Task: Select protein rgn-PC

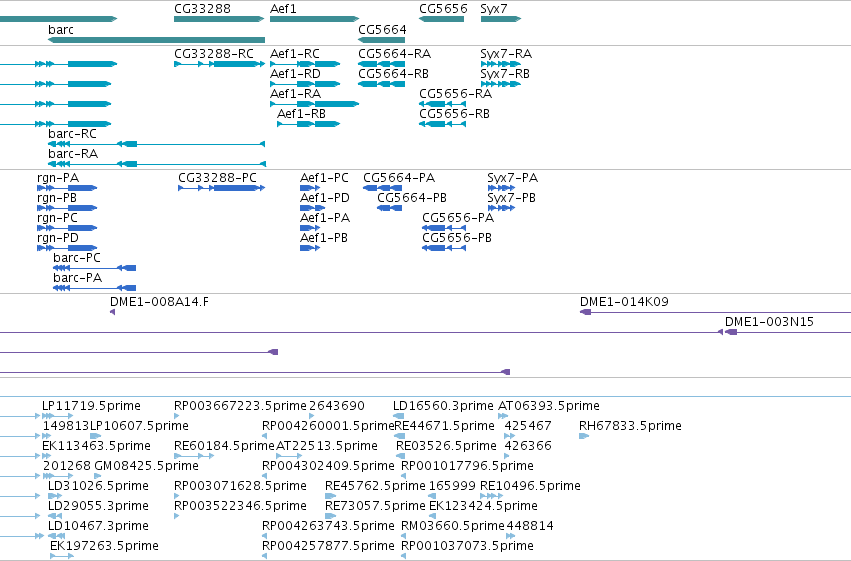Action: tap(58, 218)
